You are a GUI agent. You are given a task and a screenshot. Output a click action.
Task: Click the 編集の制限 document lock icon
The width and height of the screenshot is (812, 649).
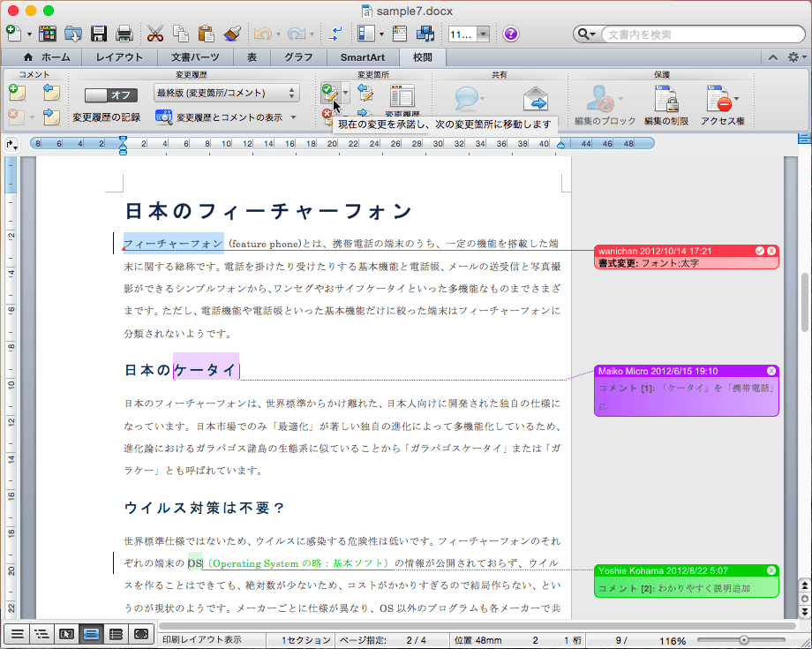[x=665, y=97]
